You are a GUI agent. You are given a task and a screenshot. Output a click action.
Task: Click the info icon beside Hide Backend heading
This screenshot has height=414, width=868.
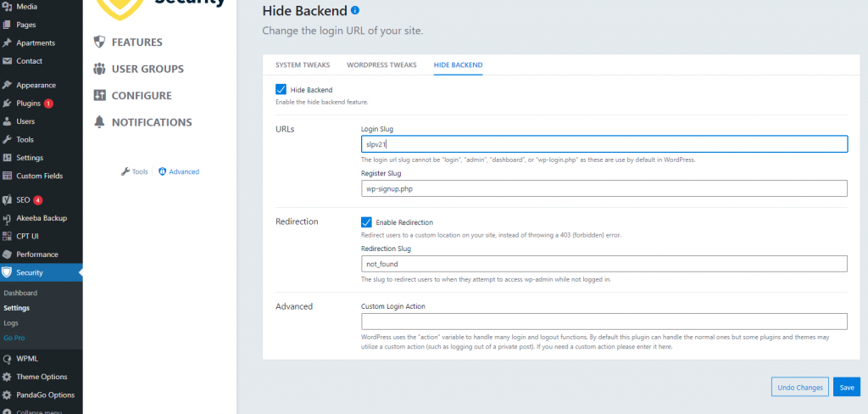coord(355,11)
